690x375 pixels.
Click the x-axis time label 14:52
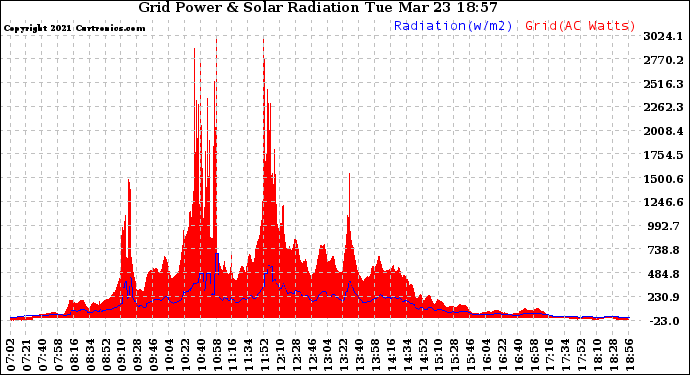tap(423, 355)
